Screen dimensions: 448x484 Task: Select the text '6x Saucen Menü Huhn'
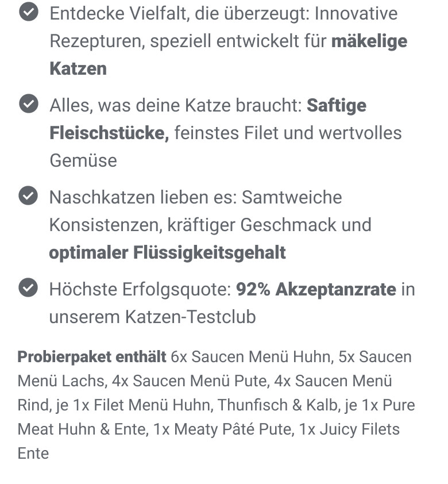click(252, 357)
